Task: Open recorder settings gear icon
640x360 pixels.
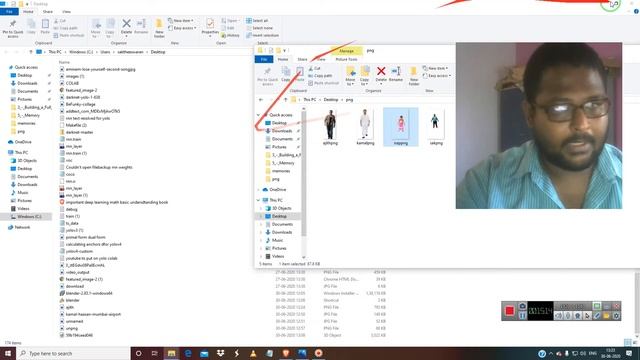Action: click(x=616, y=316)
